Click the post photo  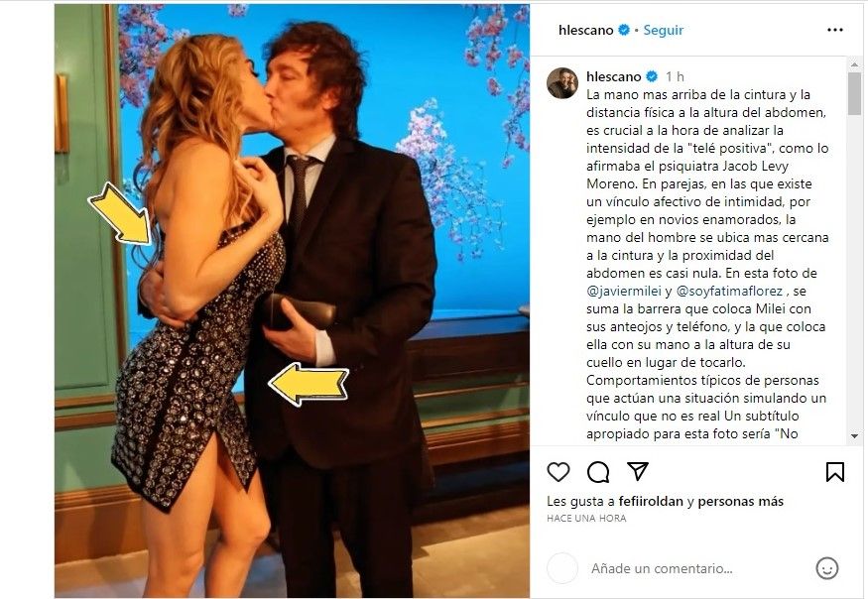[x=292, y=300]
